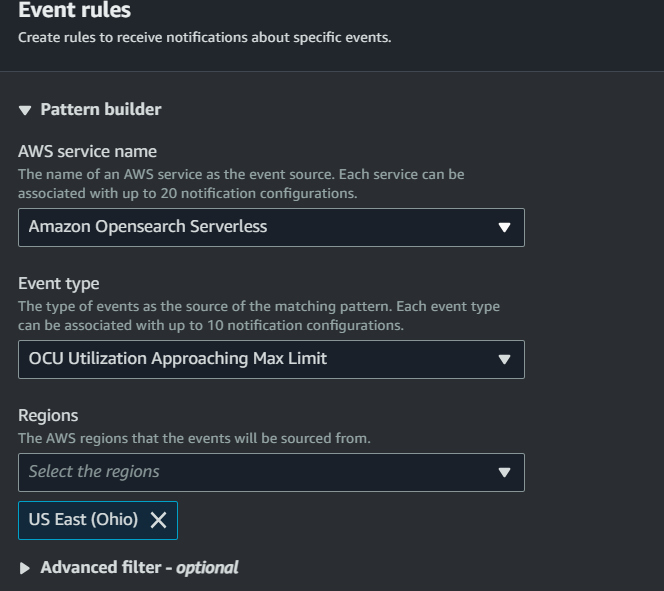Image resolution: width=664 pixels, height=591 pixels.
Task: Click the AWS service name field label
Action: 87,151
